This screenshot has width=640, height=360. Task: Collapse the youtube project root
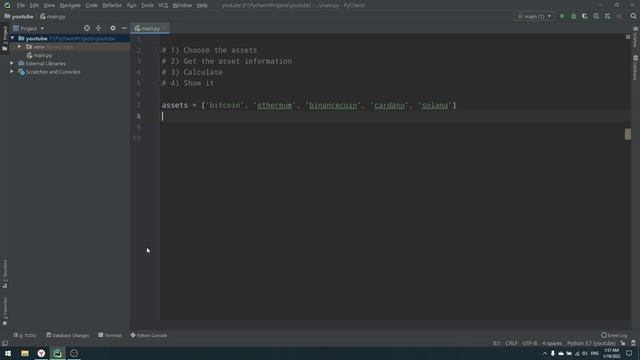pyautogui.click(x=12, y=38)
